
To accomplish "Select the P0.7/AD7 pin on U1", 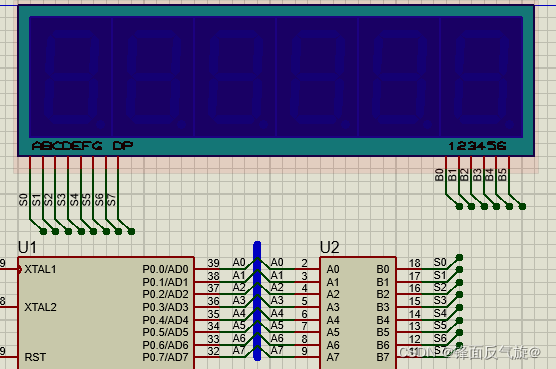I will (165, 357).
